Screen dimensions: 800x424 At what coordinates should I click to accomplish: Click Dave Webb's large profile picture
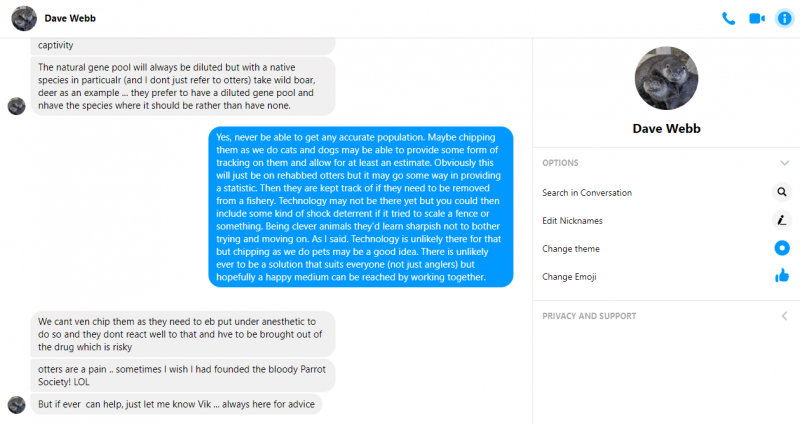point(666,79)
